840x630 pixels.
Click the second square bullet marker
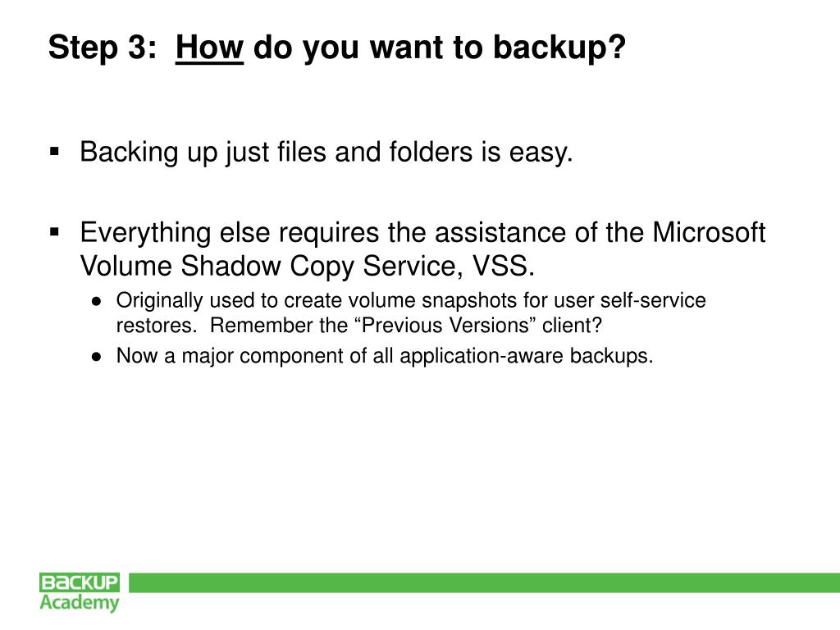[54, 232]
